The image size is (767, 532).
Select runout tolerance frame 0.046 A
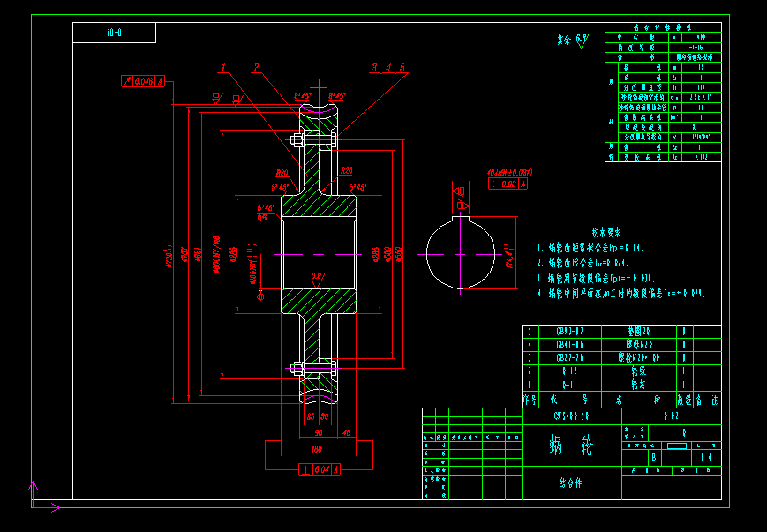click(x=143, y=81)
